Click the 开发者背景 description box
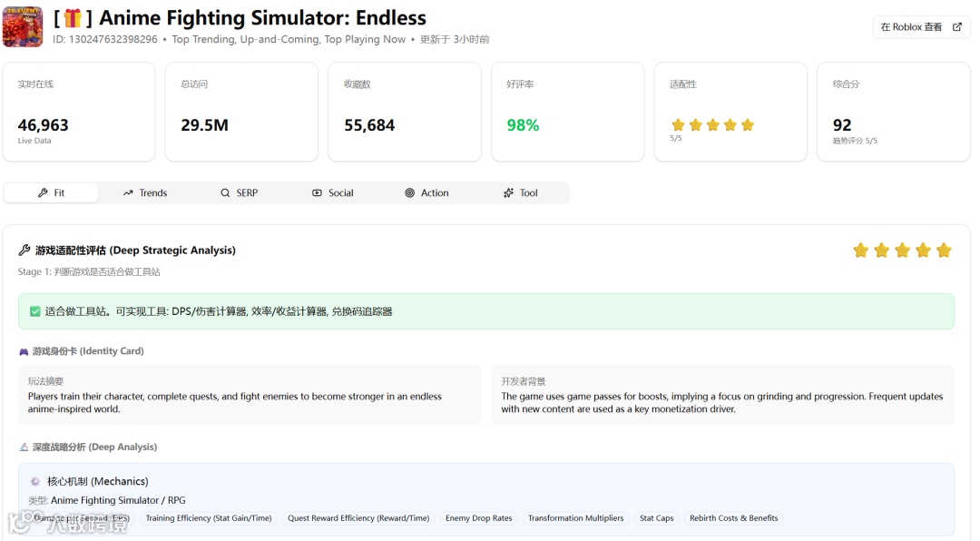This screenshot has height=541, width=980. coord(723,395)
